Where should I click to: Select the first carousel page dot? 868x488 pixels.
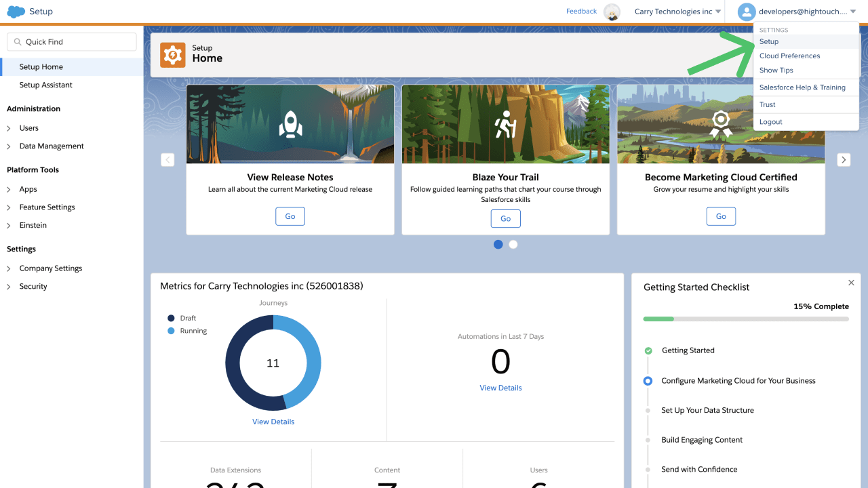[x=498, y=244]
